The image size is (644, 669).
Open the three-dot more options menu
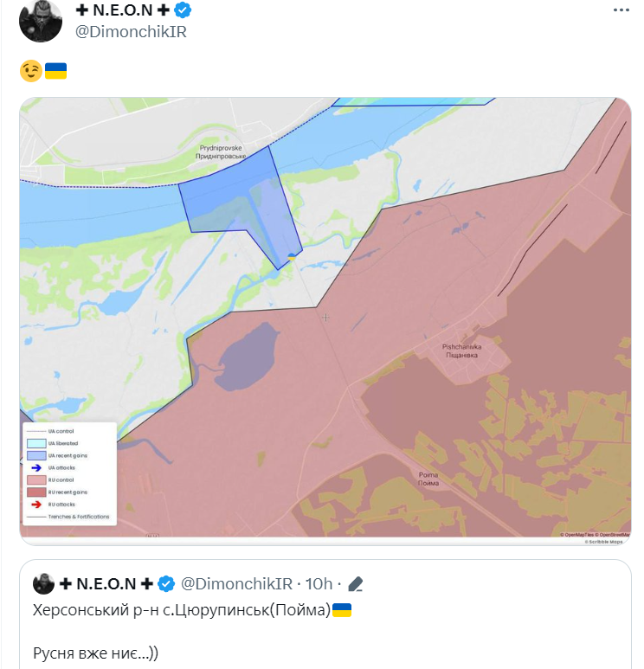(621, 10)
